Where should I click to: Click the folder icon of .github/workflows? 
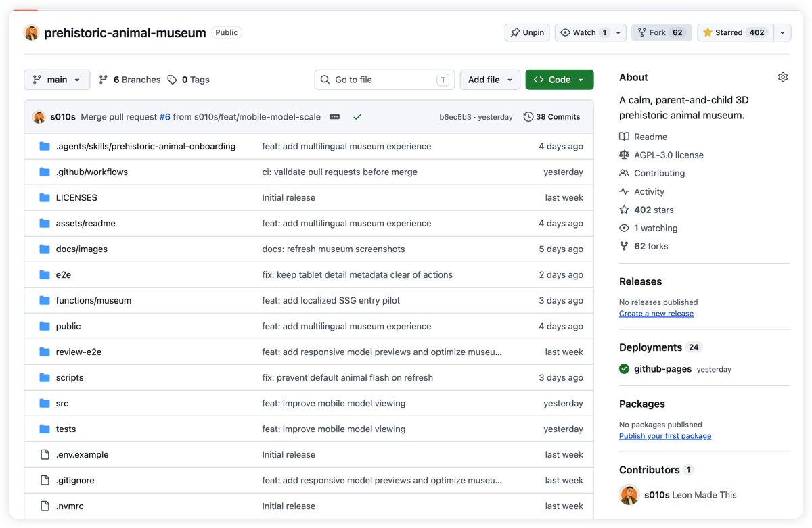[45, 172]
